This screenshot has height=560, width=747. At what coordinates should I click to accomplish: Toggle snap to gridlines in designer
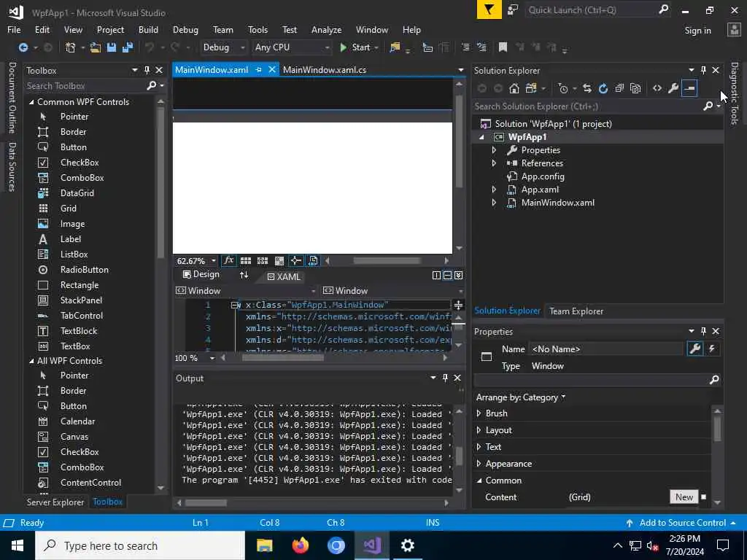(x=263, y=260)
